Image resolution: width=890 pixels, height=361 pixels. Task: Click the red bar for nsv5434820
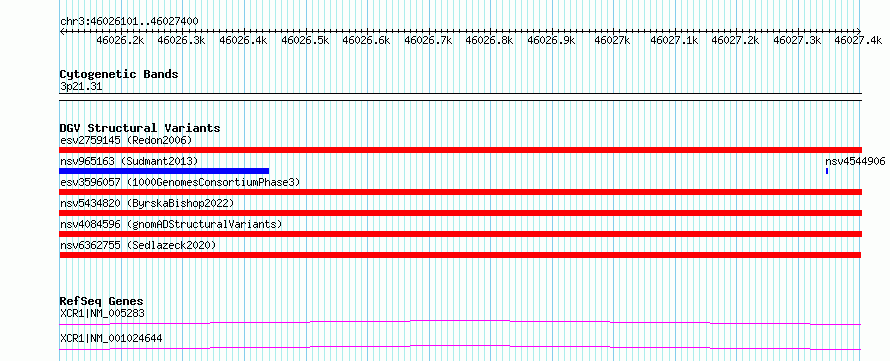click(x=460, y=213)
